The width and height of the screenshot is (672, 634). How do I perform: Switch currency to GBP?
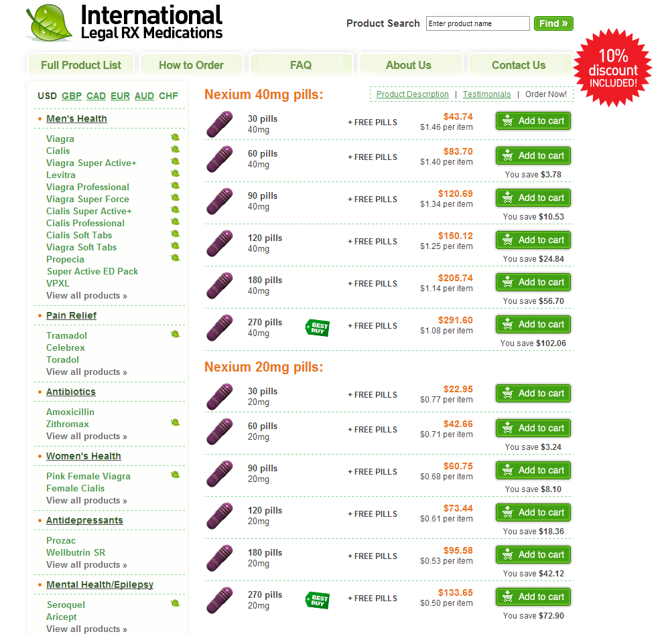point(72,96)
